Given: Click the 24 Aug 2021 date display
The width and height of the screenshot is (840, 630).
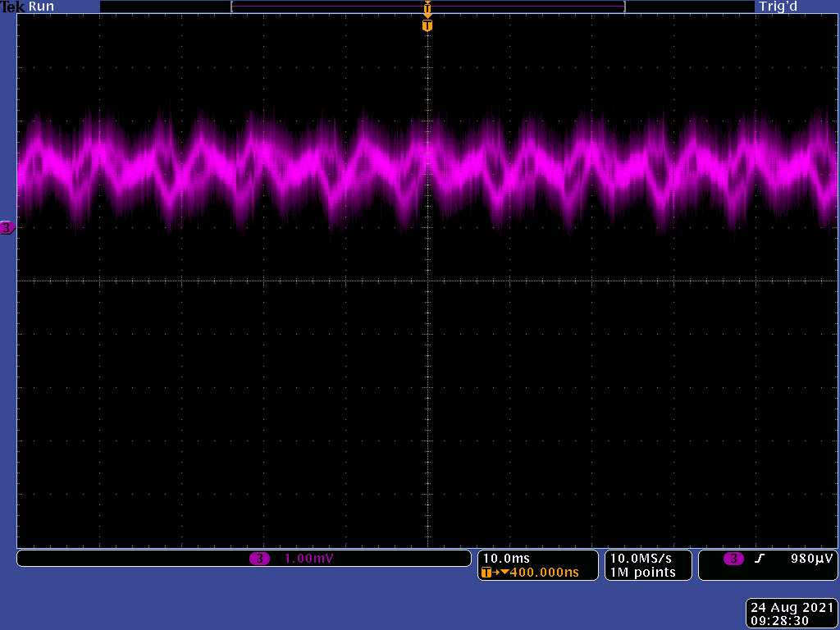Looking at the screenshot, I should 791,608.
